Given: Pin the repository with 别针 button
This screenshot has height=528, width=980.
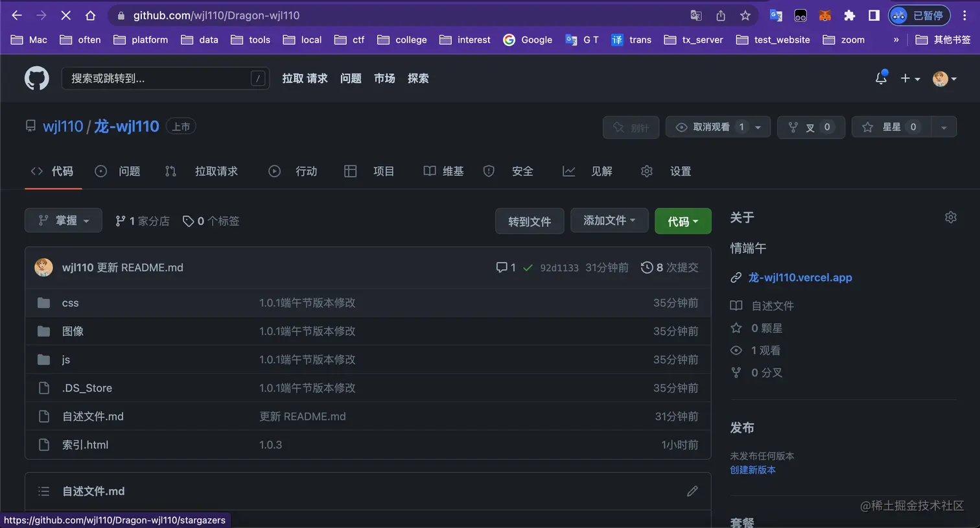Looking at the screenshot, I should pos(631,127).
